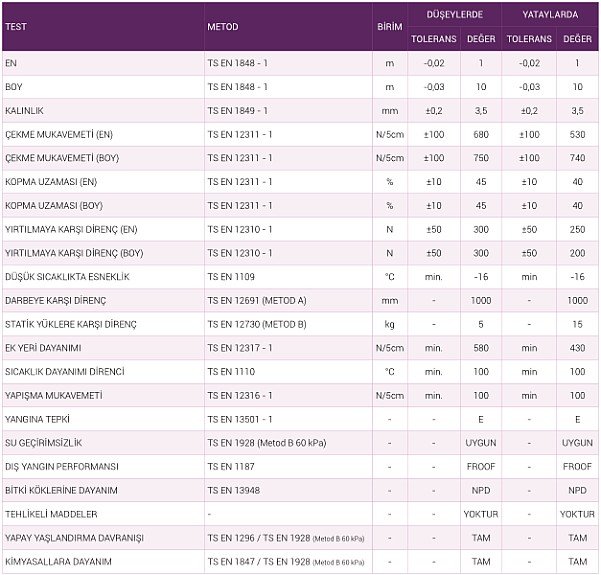Select the EK YERİ DAYANIMI row label
Screen dimensions: 601x575
point(46,348)
